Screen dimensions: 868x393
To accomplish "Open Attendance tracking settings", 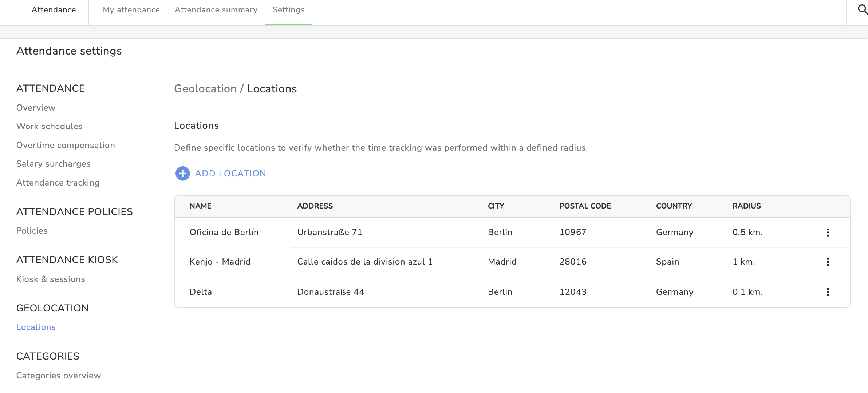I will [58, 183].
